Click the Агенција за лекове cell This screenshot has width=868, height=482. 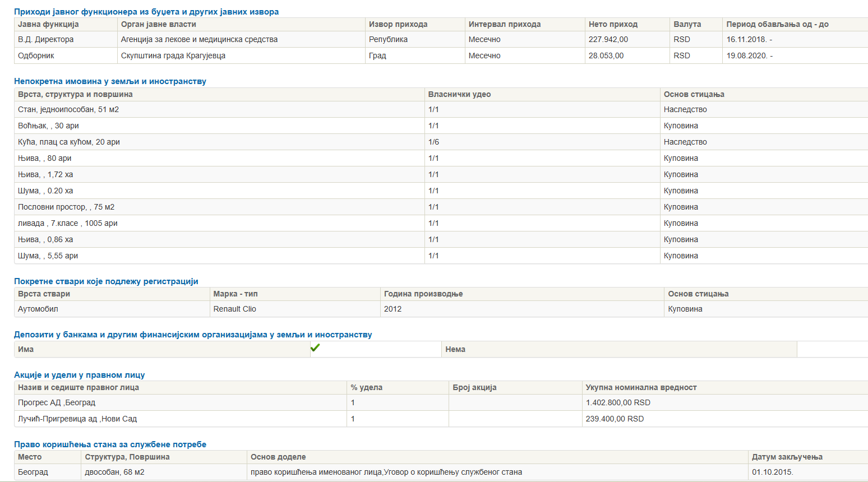(199, 39)
